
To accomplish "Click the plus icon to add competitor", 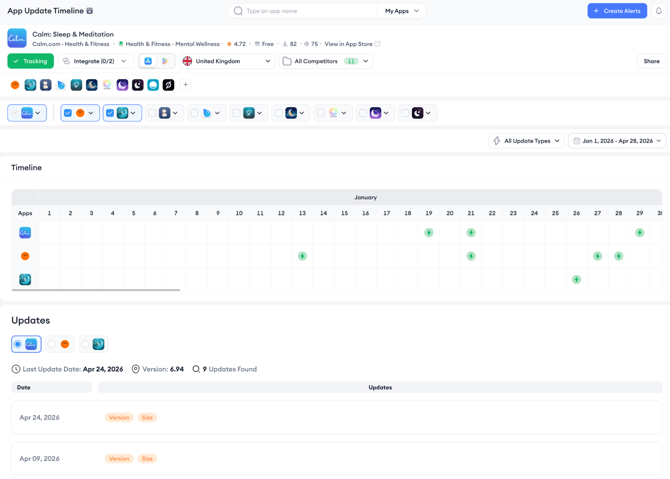I will [185, 85].
